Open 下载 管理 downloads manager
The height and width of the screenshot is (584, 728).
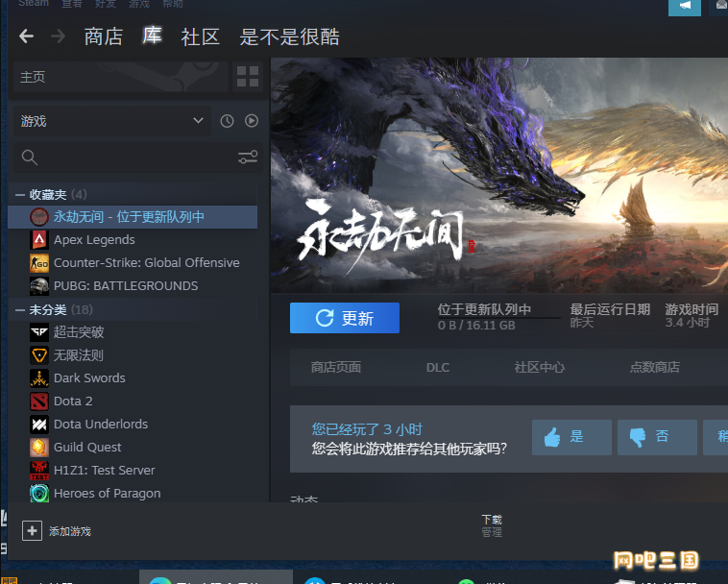(492, 525)
